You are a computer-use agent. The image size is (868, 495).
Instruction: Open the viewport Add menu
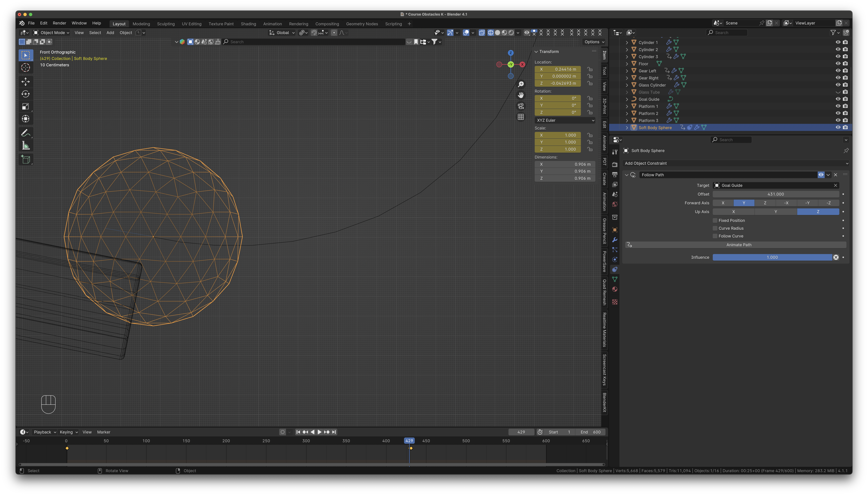110,33
